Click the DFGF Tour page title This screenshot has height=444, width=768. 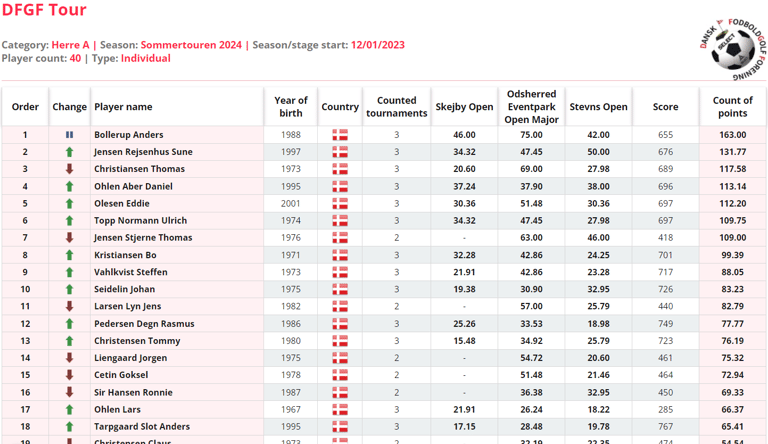tap(44, 10)
